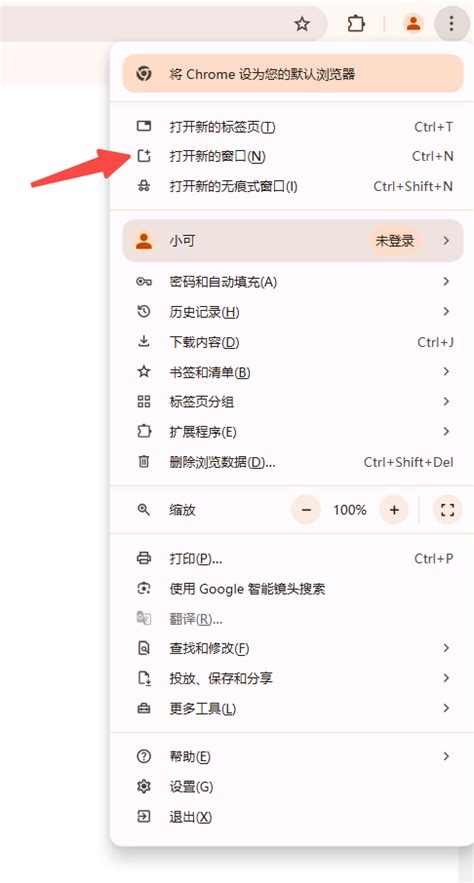474x883 pixels.
Task: Click 将 Chrome 设为您的默认浏览器 banner
Action: [293, 74]
